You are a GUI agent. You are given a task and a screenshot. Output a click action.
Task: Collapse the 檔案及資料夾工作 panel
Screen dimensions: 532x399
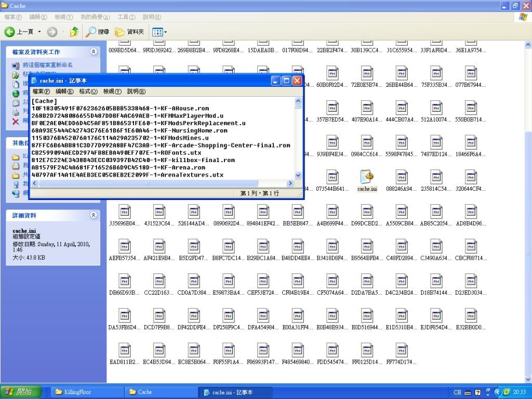pos(94,52)
